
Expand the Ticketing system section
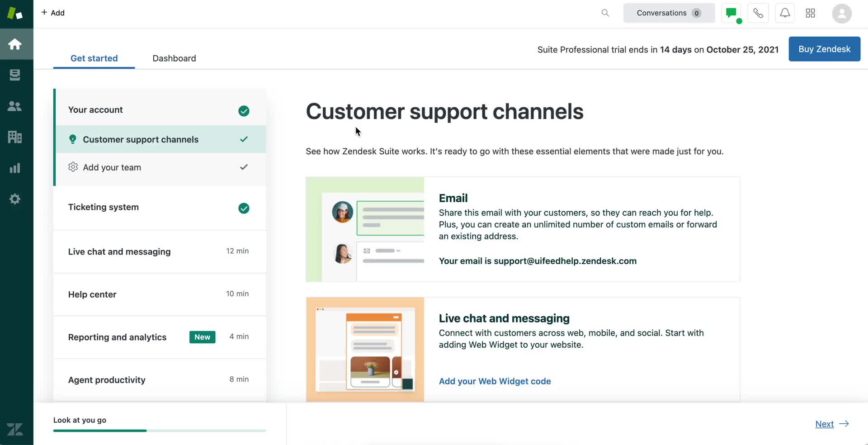[x=160, y=208]
